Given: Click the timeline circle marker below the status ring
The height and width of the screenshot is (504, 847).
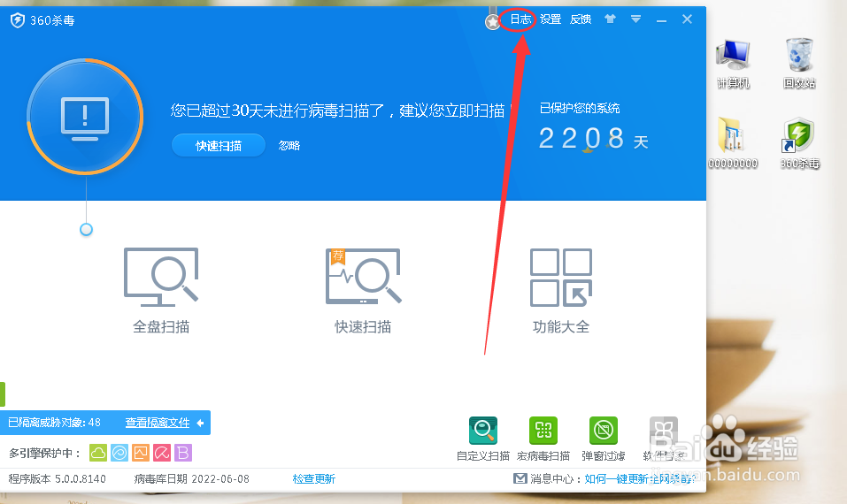Looking at the screenshot, I should (86, 229).
